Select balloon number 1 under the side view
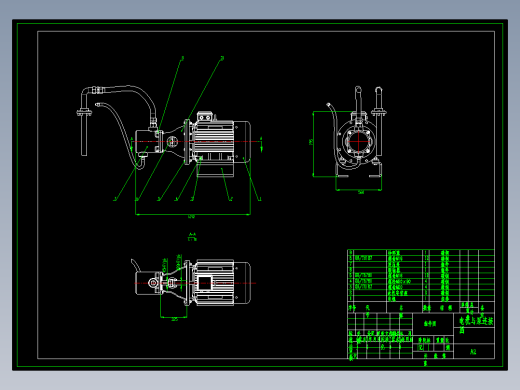This screenshot has width=520, height=390. [x=260, y=199]
